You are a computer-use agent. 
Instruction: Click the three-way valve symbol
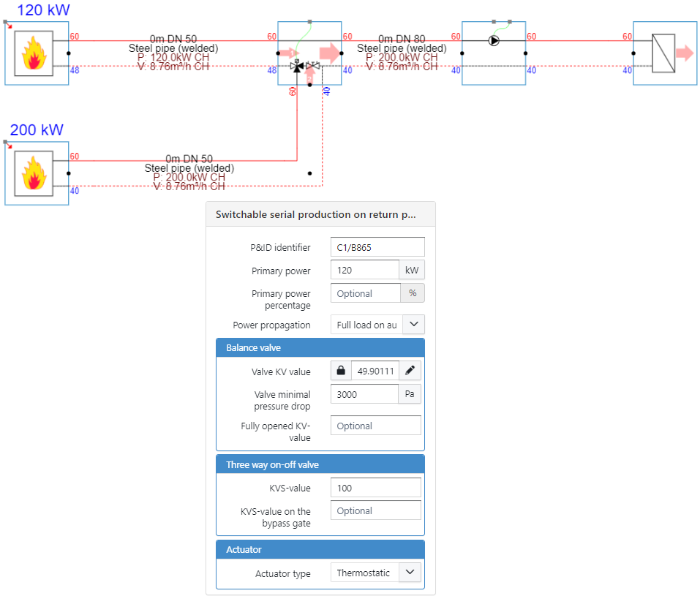[297, 67]
